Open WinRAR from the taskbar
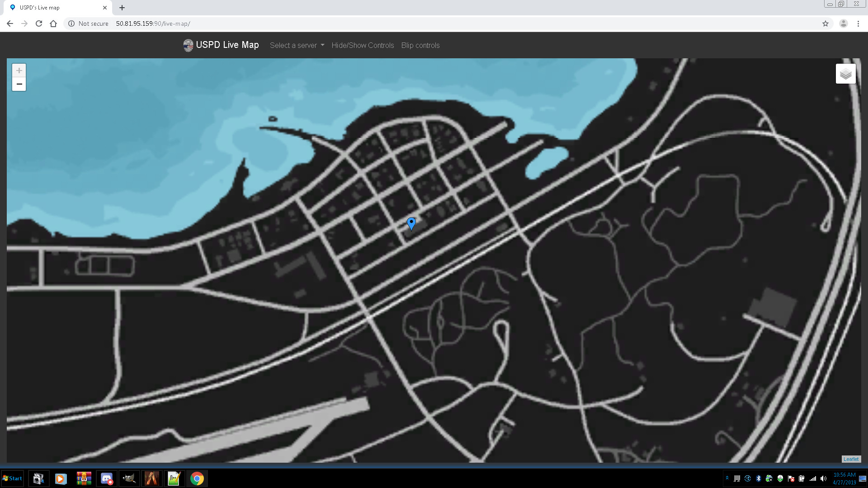Viewport: 868px width, 488px height. tap(84, 479)
